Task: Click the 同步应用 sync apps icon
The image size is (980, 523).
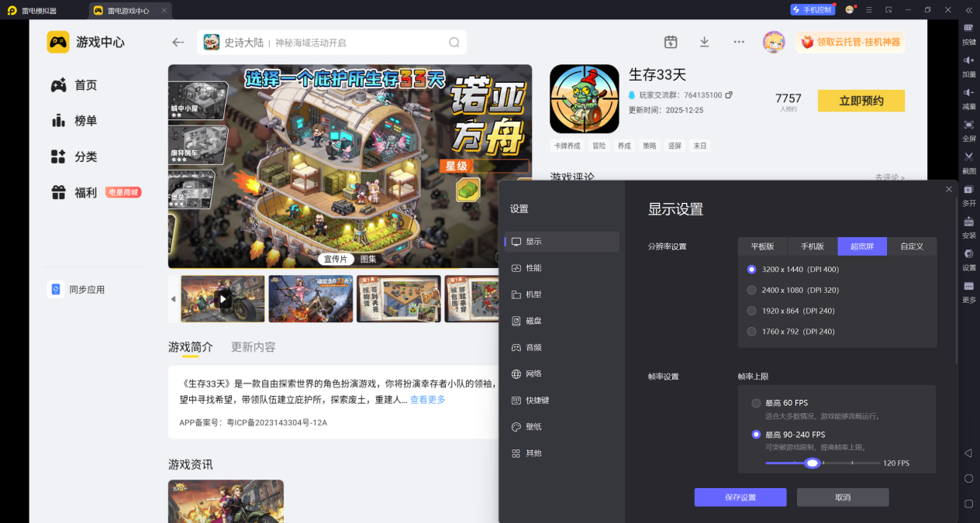Action: [56, 289]
